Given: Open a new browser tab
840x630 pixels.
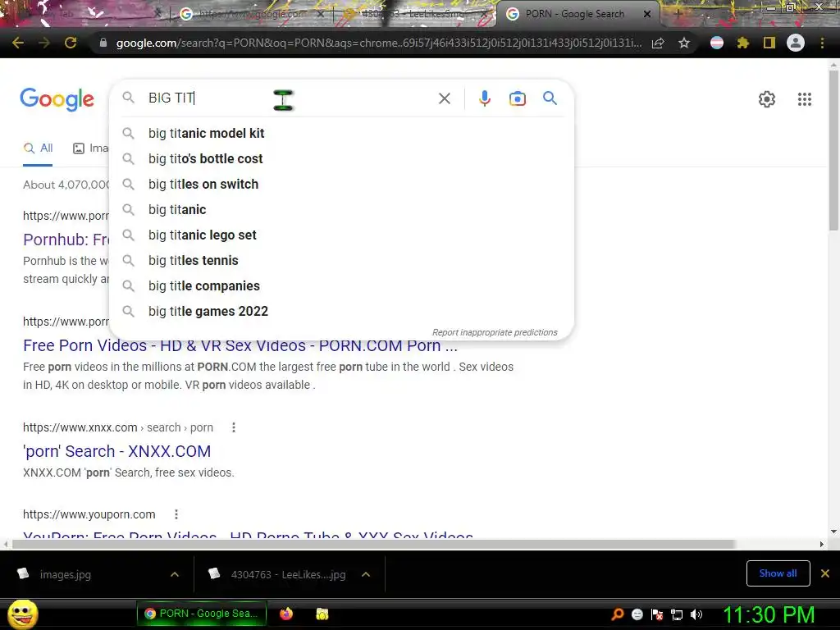Looking at the screenshot, I should [x=678, y=14].
